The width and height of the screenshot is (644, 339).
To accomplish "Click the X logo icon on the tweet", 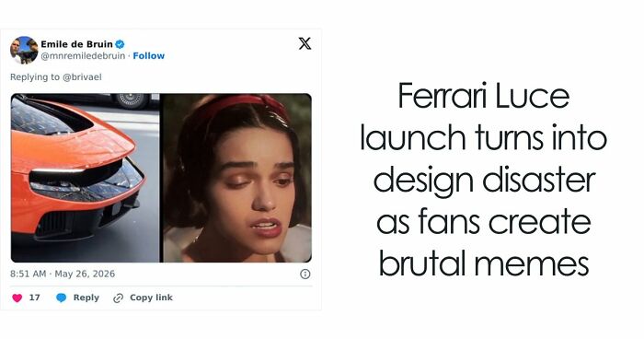I will (305, 43).
